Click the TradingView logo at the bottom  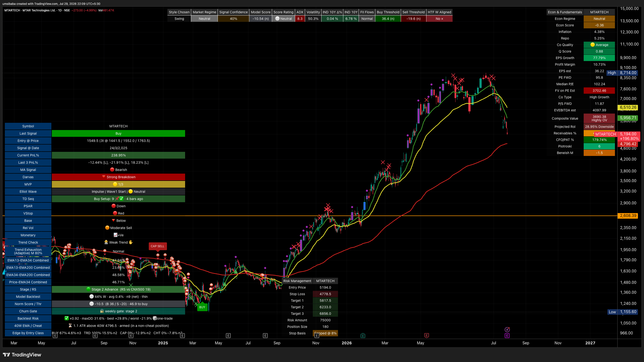click(x=22, y=355)
